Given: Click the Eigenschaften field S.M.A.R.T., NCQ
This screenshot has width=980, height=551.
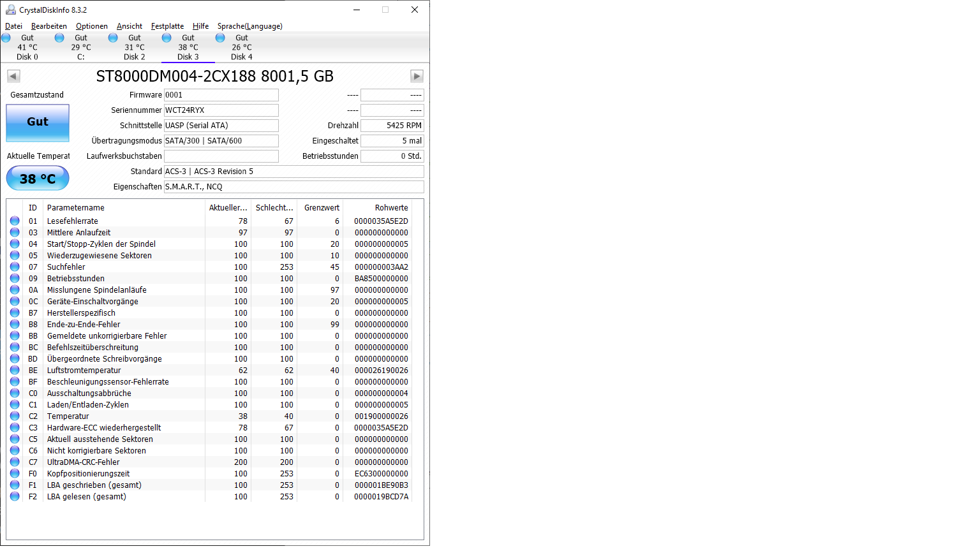Looking at the screenshot, I should point(294,187).
